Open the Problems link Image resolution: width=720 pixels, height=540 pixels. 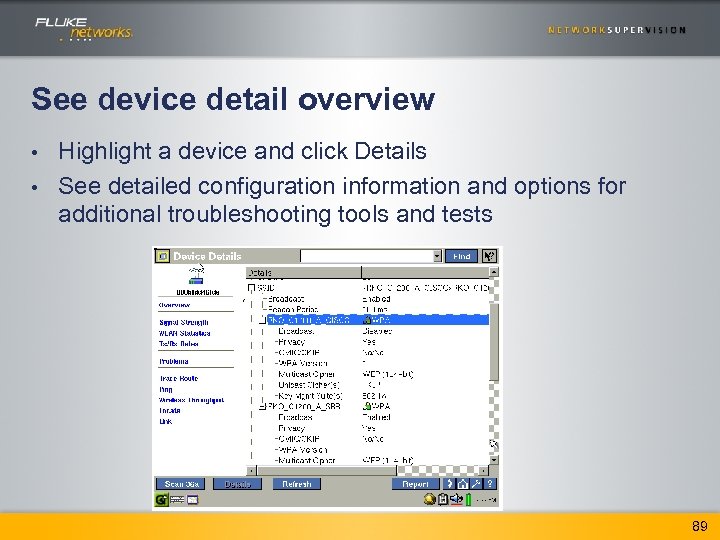point(174,361)
